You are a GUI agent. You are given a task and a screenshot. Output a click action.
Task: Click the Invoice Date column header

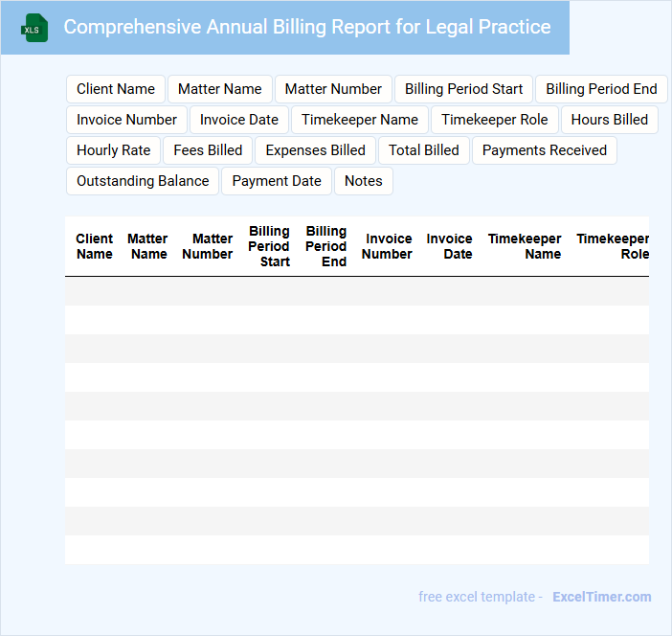[449, 246]
